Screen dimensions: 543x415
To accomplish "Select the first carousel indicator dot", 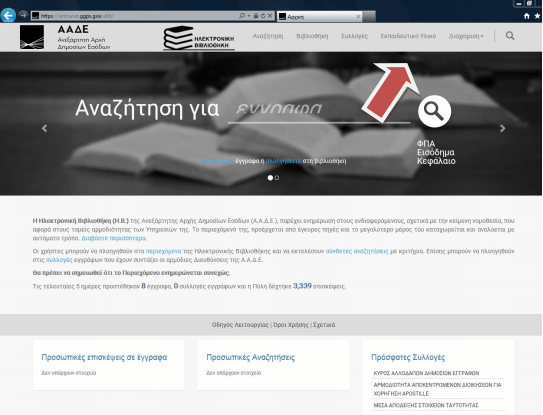I will 270,178.
